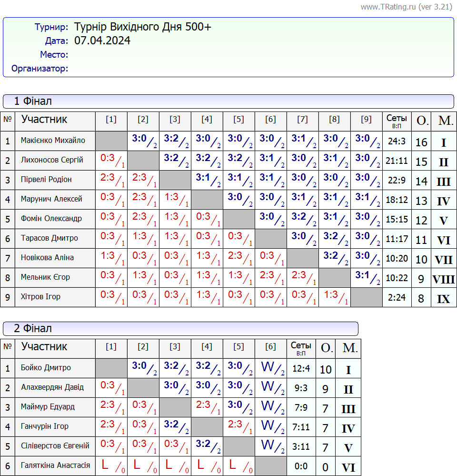The height and width of the screenshot is (476, 457).
Task: Select player Бойко Дмитро
Action: pos(46,368)
